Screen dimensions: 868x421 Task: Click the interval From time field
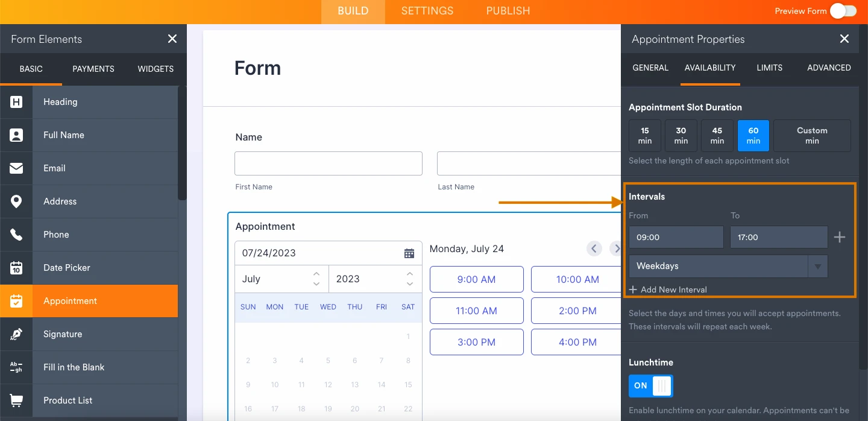click(676, 237)
